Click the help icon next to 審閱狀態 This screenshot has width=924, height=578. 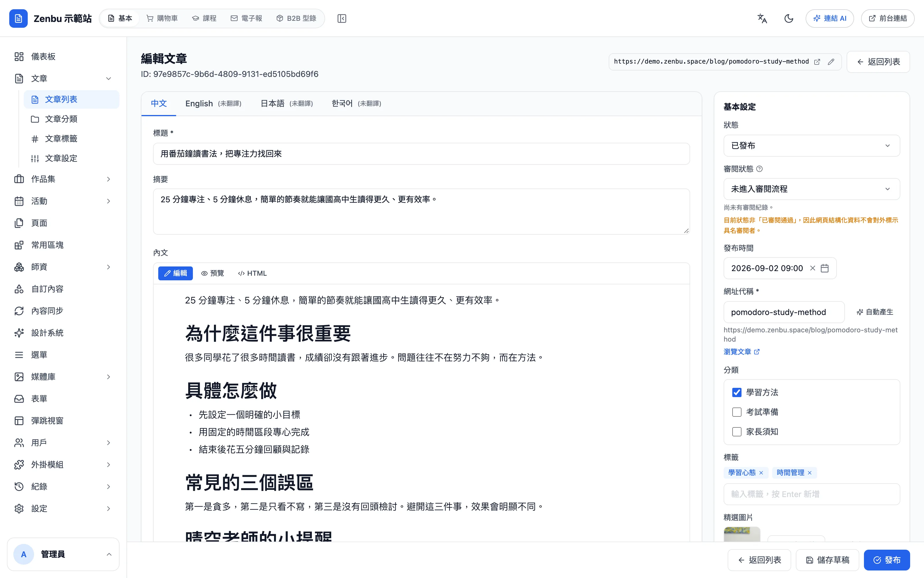pyautogui.click(x=759, y=168)
